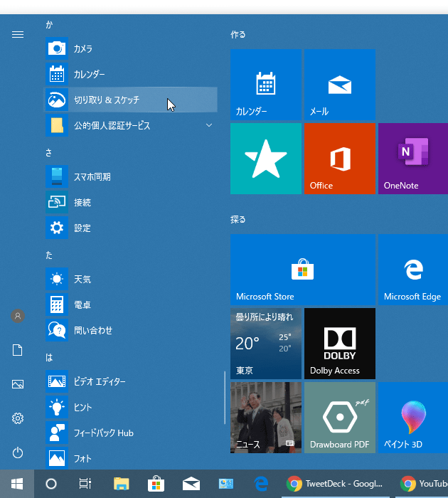Open the 天気 weather app
This screenshot has width=448, height=498.
point(131,279)
